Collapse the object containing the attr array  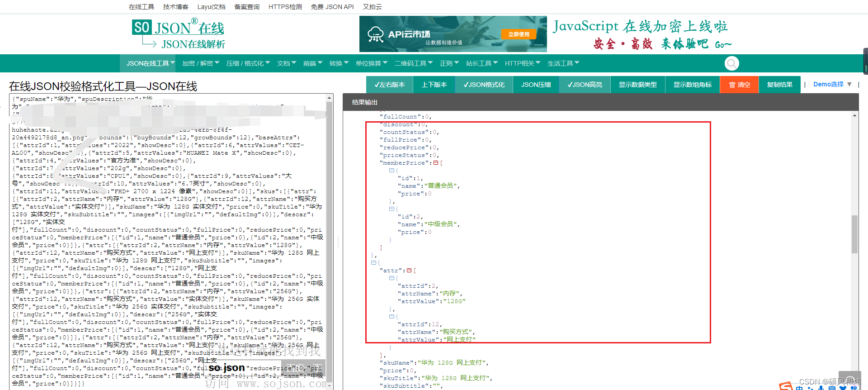click(373, 263)
